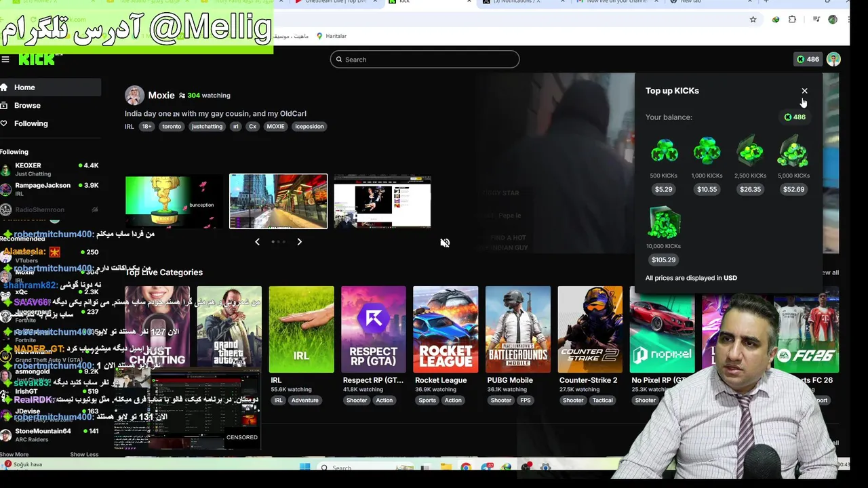Screen dimensions: 868x488
Task: Unmute the featured stream preview
Action: pos(445,243)
